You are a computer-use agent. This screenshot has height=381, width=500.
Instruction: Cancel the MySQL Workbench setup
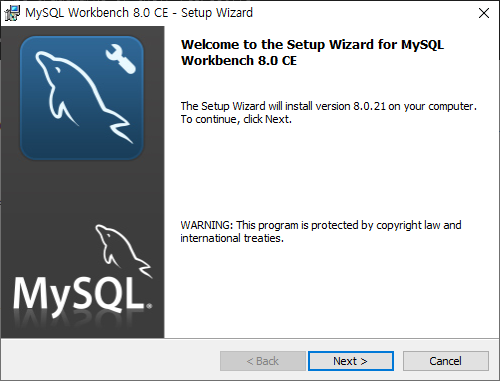tap(446, 361)
